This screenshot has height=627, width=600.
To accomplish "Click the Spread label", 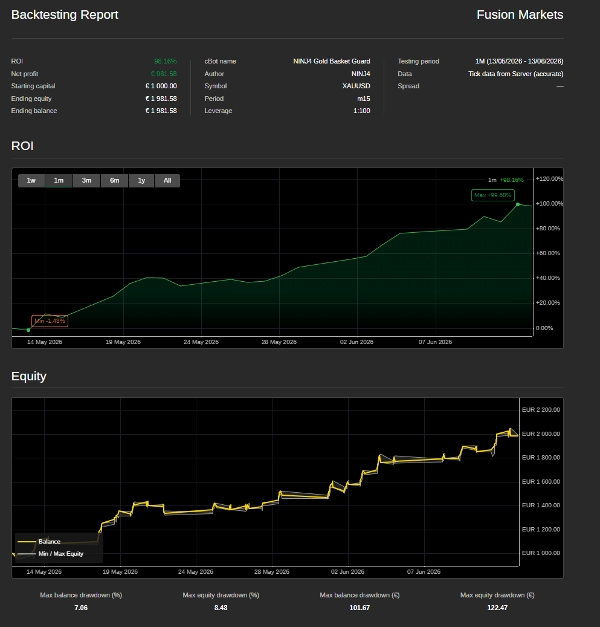I will [x=408, y=86].
